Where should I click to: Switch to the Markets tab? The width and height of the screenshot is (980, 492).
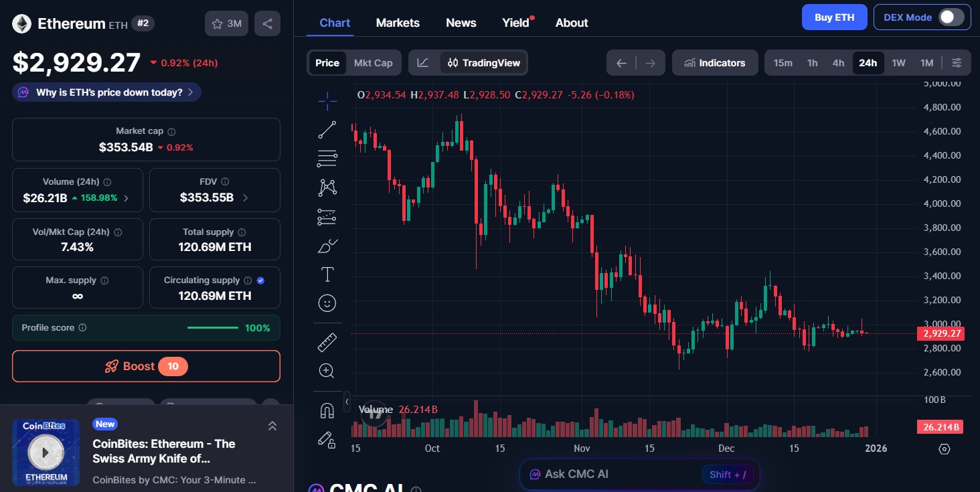(x=398, y=22)
